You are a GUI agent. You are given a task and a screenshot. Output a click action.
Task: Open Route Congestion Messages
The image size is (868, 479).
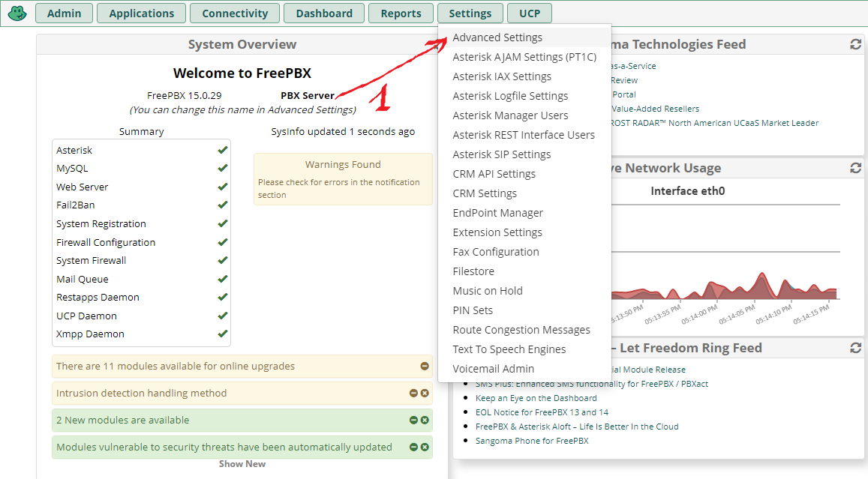tap(524, 330)
